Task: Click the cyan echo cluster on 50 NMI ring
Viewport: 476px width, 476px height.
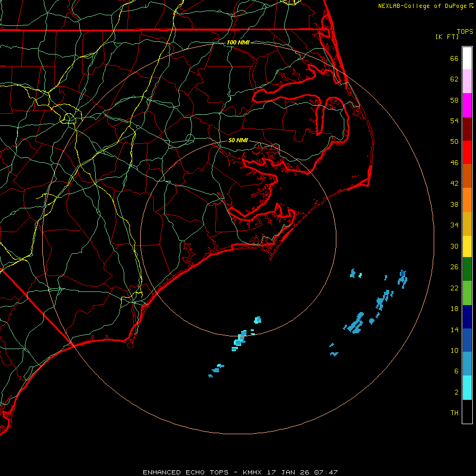Action: pos(240,340)
